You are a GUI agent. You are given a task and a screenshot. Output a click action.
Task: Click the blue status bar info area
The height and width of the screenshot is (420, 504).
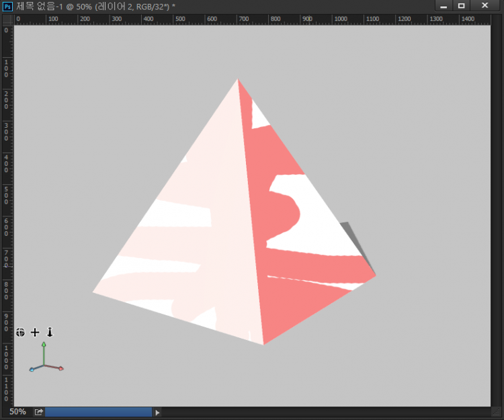[98, 412]
